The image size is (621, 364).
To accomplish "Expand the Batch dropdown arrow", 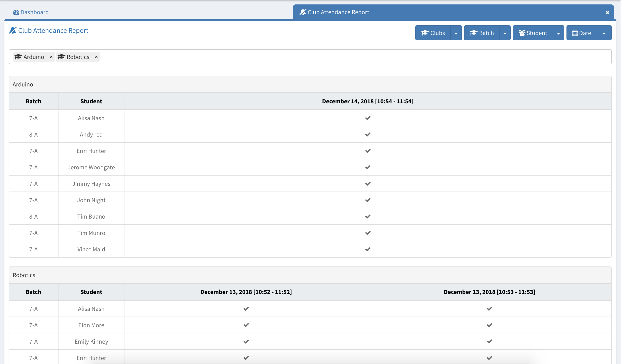I will [505, 33].
